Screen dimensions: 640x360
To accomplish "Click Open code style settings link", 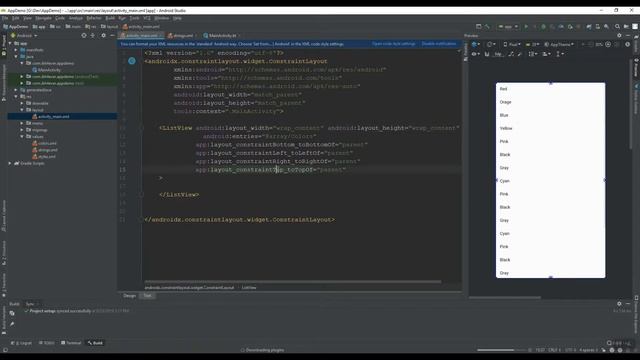I will (393, 44).
